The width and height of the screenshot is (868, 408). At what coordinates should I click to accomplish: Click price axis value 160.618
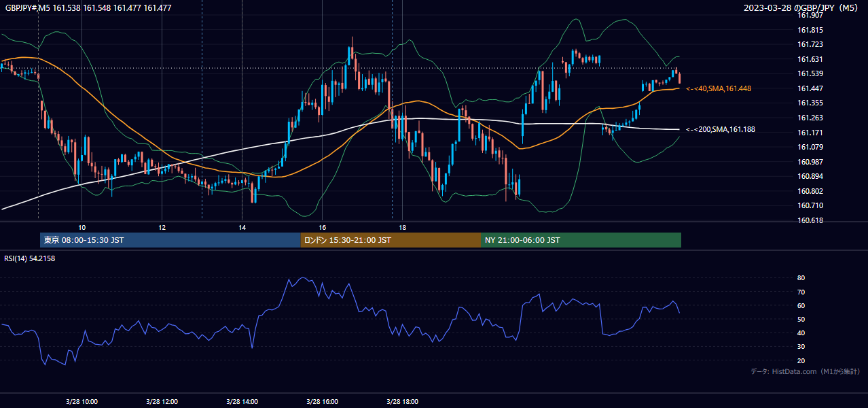(810, 220)
